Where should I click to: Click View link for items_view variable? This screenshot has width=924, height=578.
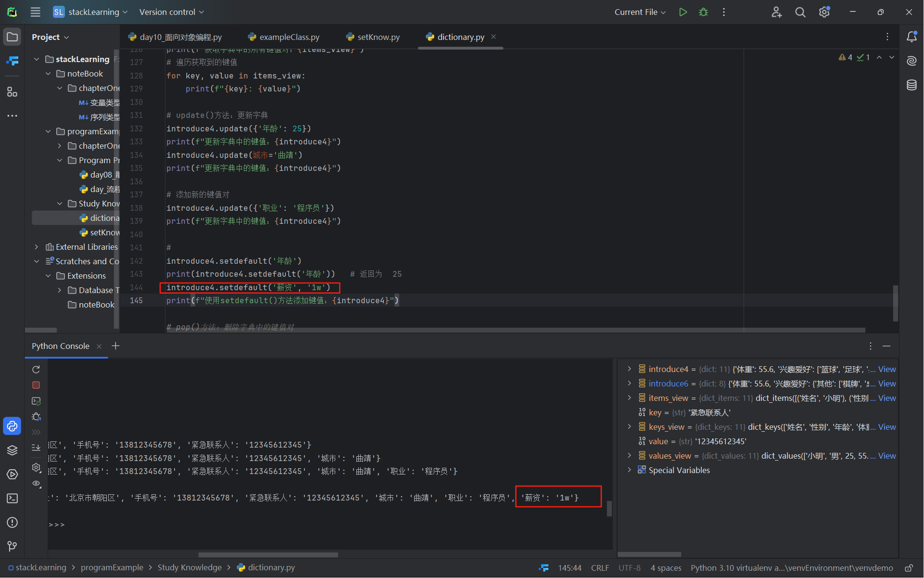click(886, 398)
